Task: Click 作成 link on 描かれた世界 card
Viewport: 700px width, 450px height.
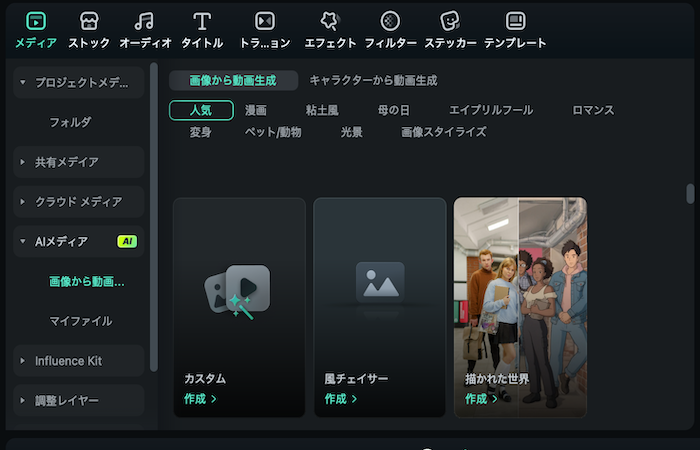Action: tap(481, 399)
